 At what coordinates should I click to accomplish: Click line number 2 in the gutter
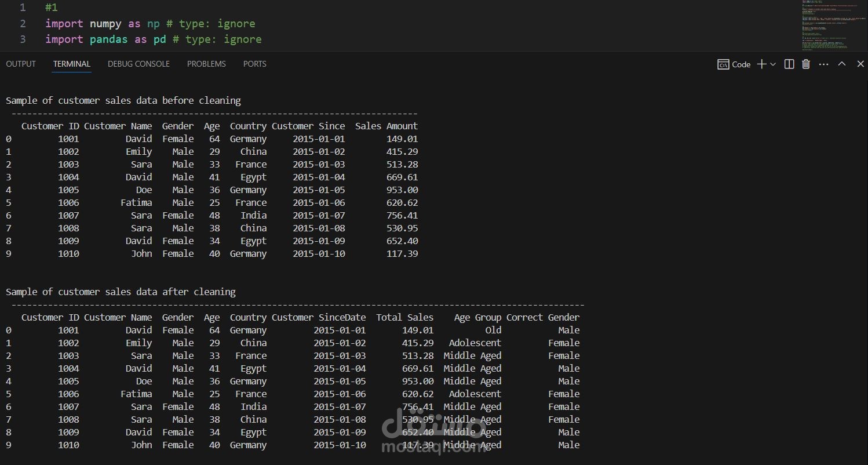point(23,24)
